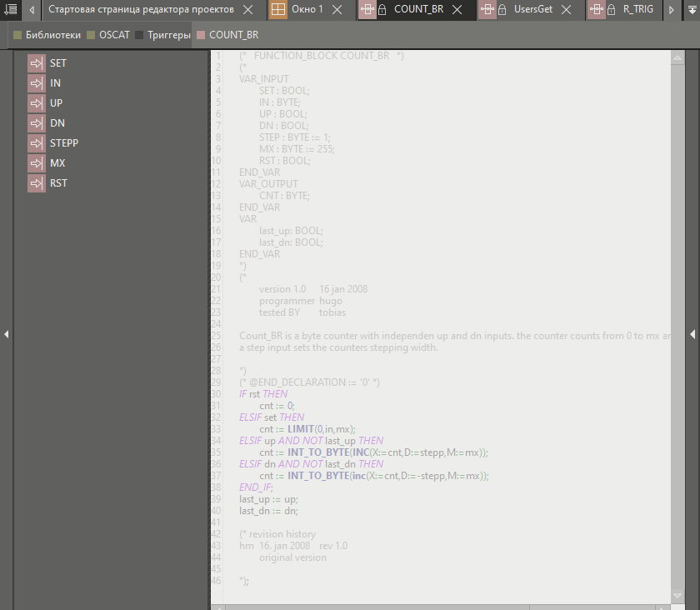
Task: Click the vertical scrollbar down arrow
Action: pyautogui.click(x=677, y=595)
